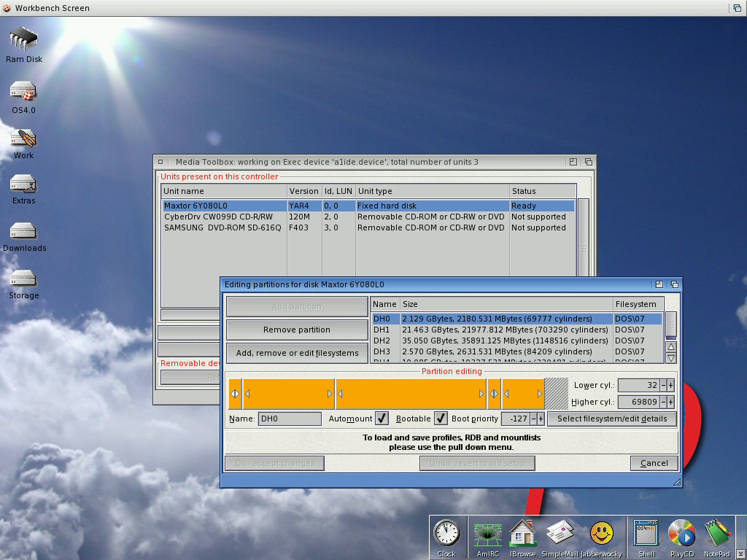This screenshot has width=747, height=560.
Task: Launch PlayCD from the dock
Action: tap(682, 538)
